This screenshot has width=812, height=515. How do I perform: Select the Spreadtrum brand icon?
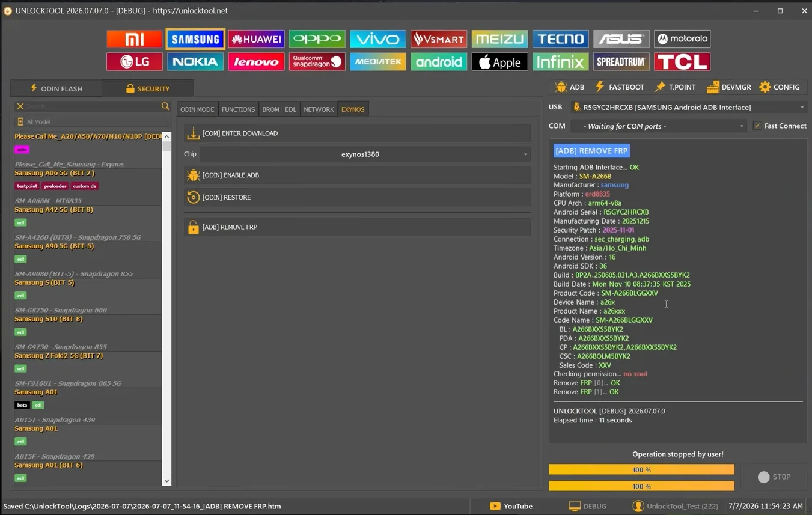click(x=621, y=61)
